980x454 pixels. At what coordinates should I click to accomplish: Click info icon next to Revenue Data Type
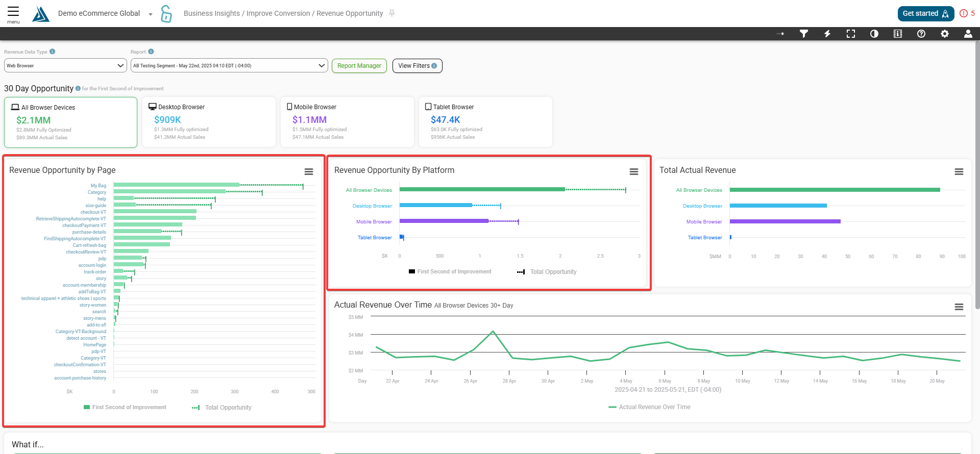click(x=53, y=52)
